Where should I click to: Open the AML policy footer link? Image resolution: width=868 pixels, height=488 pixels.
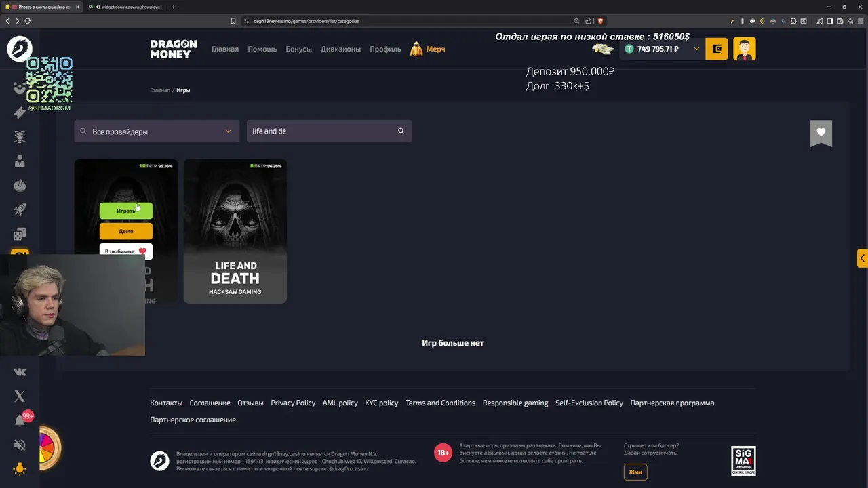340,403
